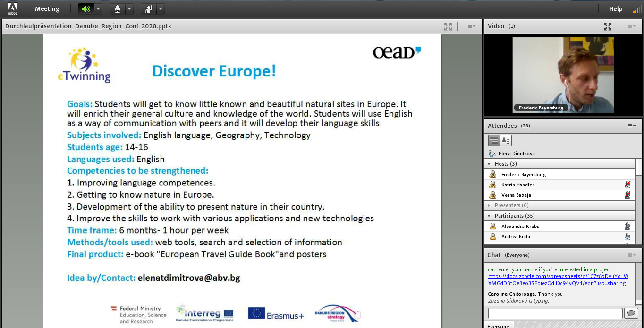Click the Federal Ministry logo on slide
This screenshot has width=644, height=328.
pos(138,315)
